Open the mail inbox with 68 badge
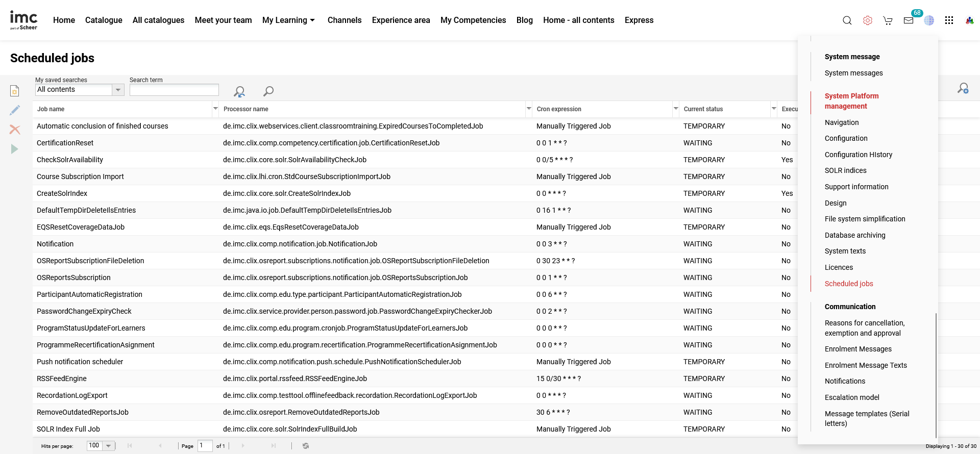980x454 pixels. (909, 20)
